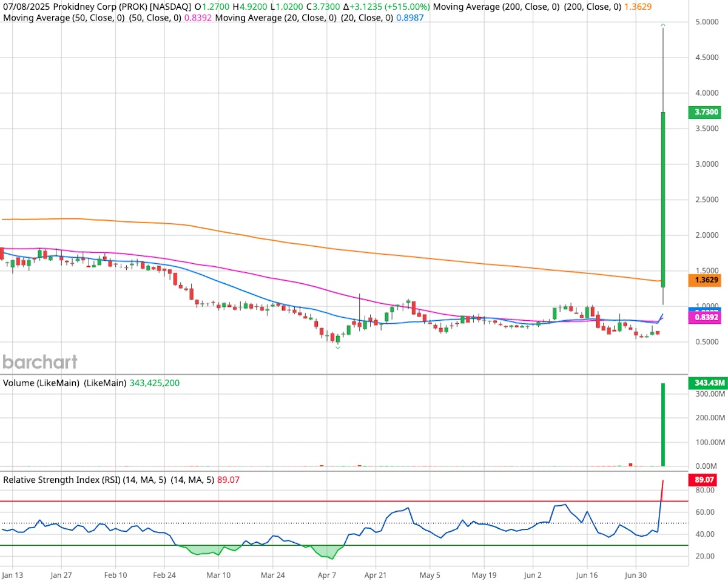Click the green 3.7300 price tag on axis
Image resolution: width=728 pixels, height=584 pixels.
704,112
